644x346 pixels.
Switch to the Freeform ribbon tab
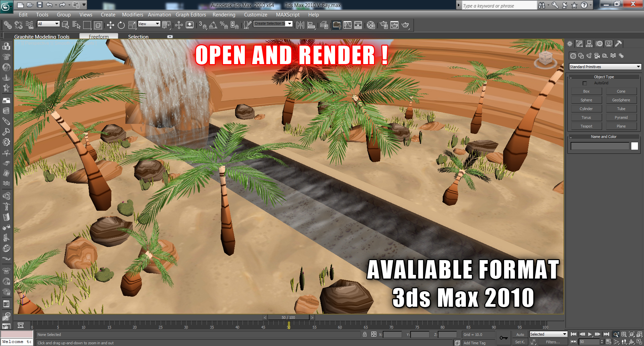click(x=99, y=37)
